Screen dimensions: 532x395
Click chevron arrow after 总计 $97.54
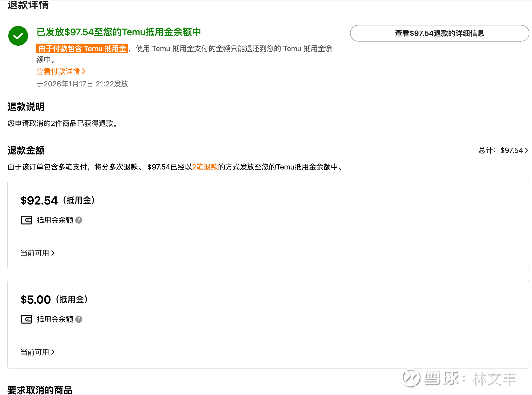coord(527,150)
